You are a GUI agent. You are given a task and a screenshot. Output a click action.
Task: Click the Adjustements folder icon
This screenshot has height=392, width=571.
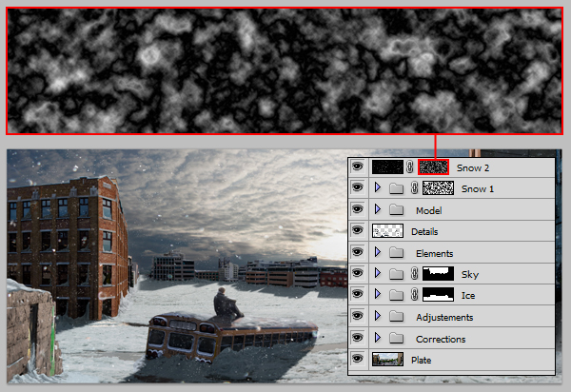click(396, 317)
